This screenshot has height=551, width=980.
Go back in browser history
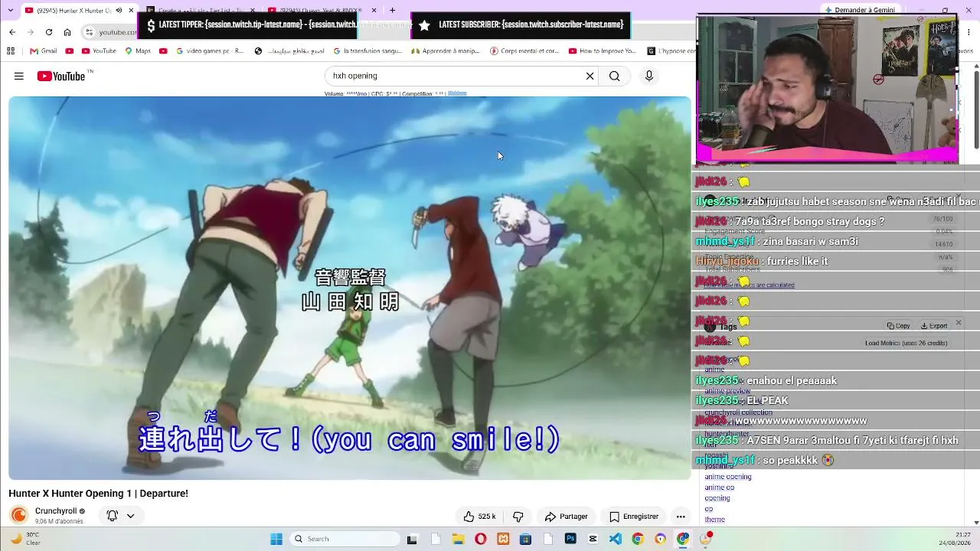point(12,32)
